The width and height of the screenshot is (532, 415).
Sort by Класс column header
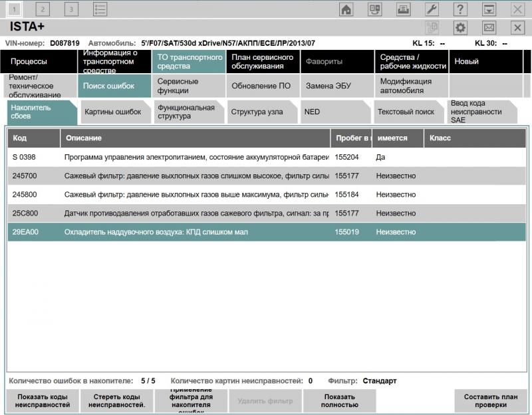475,138
